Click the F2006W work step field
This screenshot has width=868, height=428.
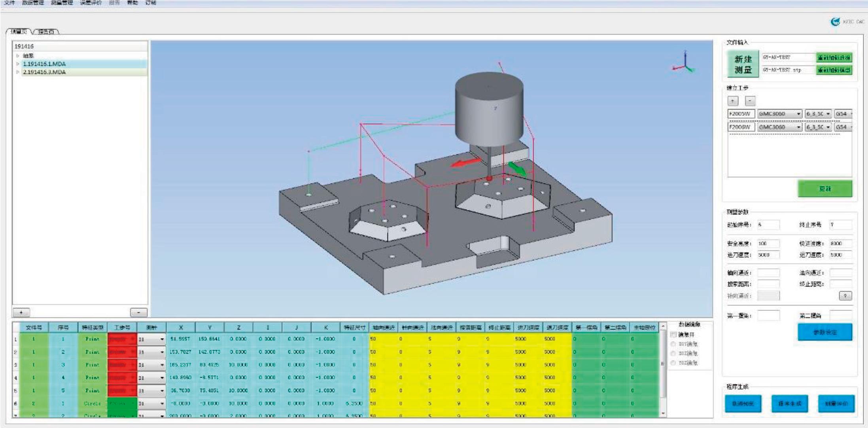741,127
